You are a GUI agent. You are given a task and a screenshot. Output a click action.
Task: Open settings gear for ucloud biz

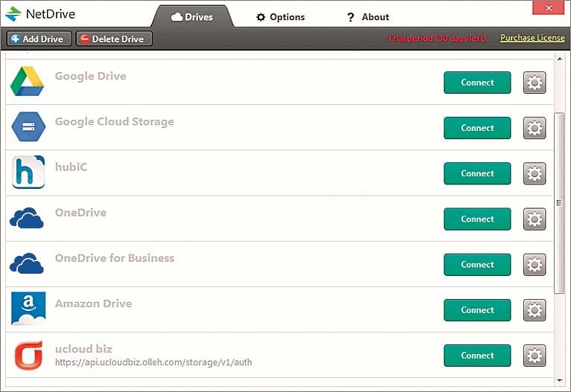tap(535, 356)
